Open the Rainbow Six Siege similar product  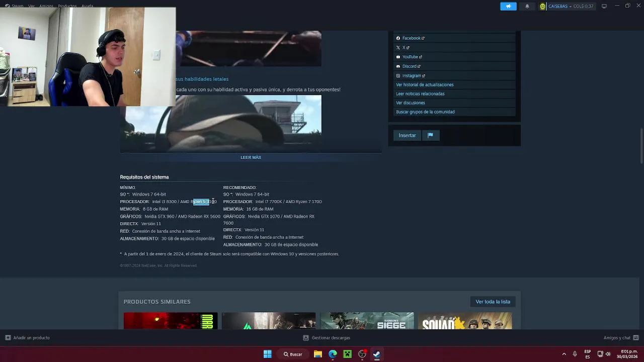coord(367,321)
